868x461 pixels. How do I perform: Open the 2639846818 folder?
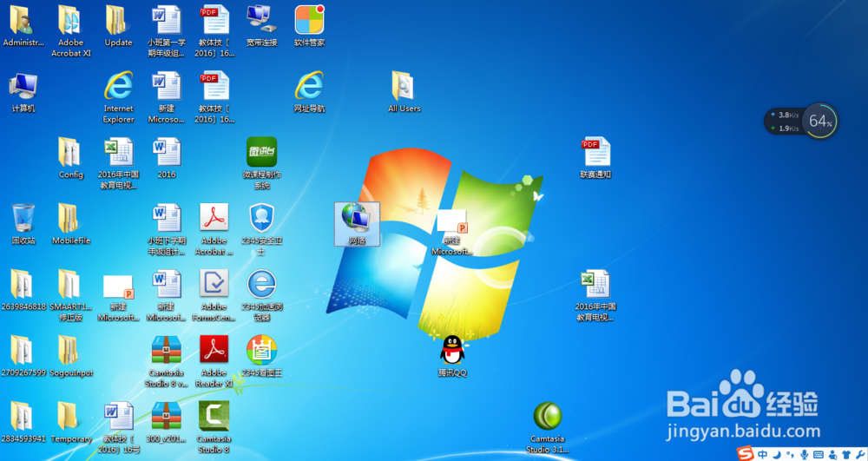click(23, 290)
